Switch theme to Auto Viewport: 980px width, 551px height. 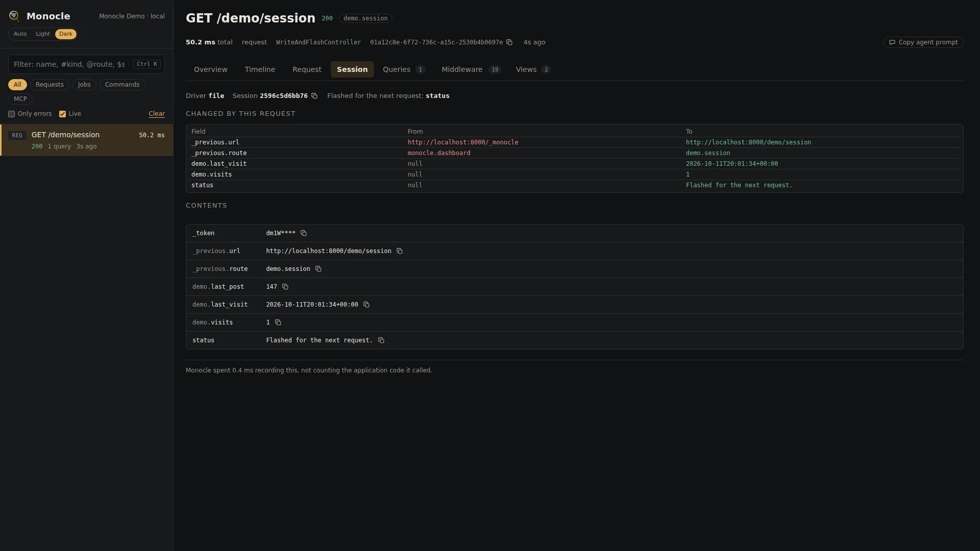point(20,34)
